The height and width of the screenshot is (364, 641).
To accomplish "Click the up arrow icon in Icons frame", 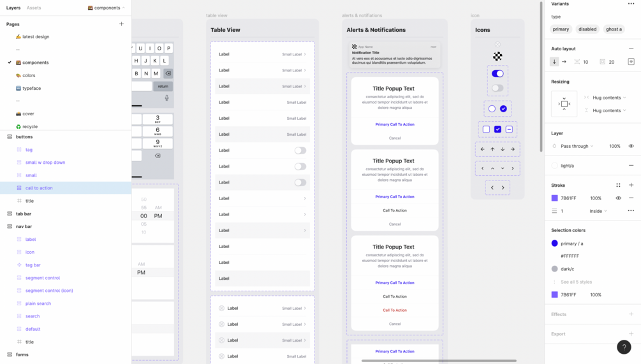I will 492,149.
